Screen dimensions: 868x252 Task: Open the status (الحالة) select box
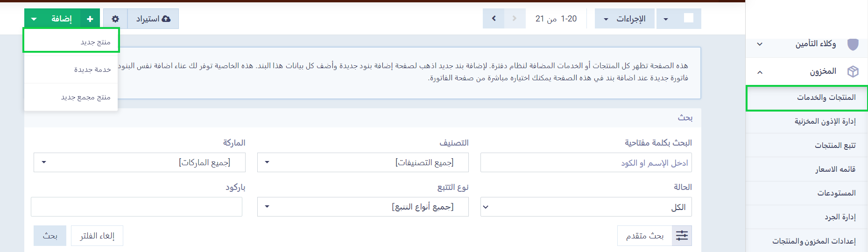pos(586,207)
